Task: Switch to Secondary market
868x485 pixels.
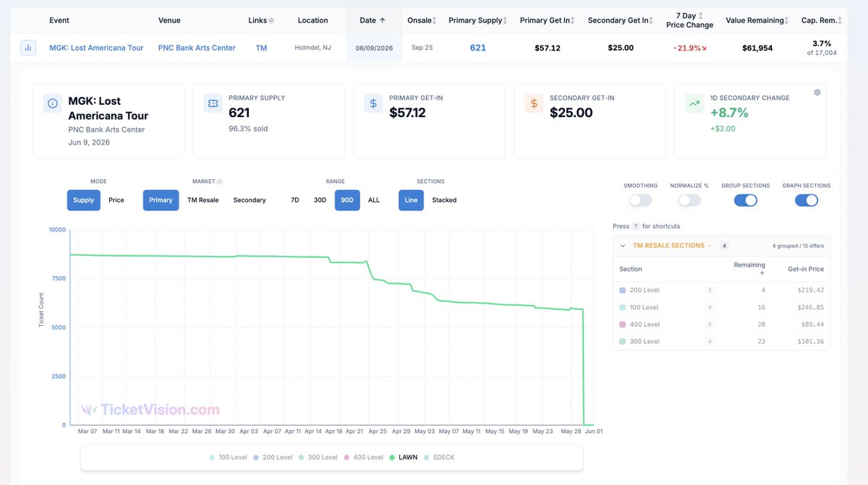Action: coord(250,200)
